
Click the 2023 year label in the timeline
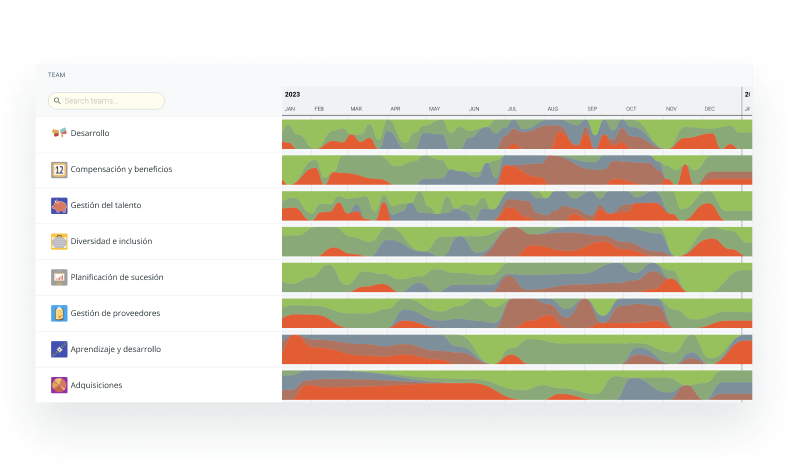[x=292, y=94]
